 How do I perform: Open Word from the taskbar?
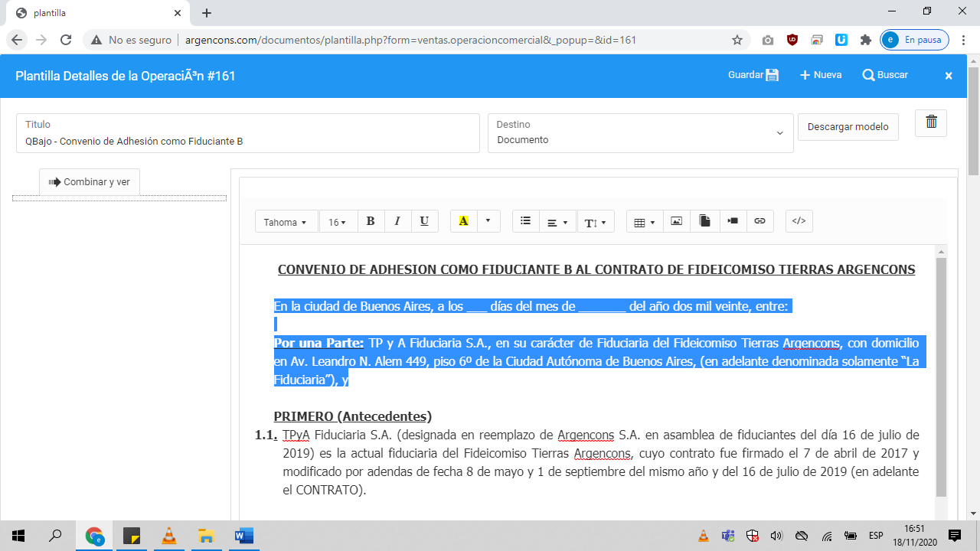243,536
